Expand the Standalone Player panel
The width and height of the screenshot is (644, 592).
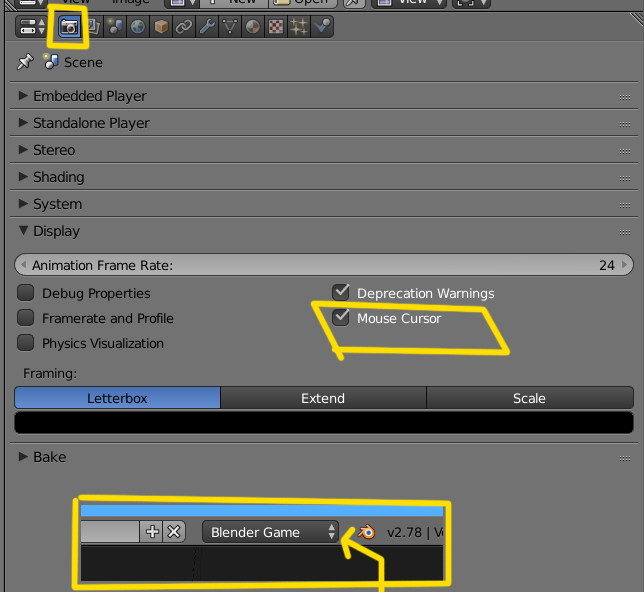[23, 122]
